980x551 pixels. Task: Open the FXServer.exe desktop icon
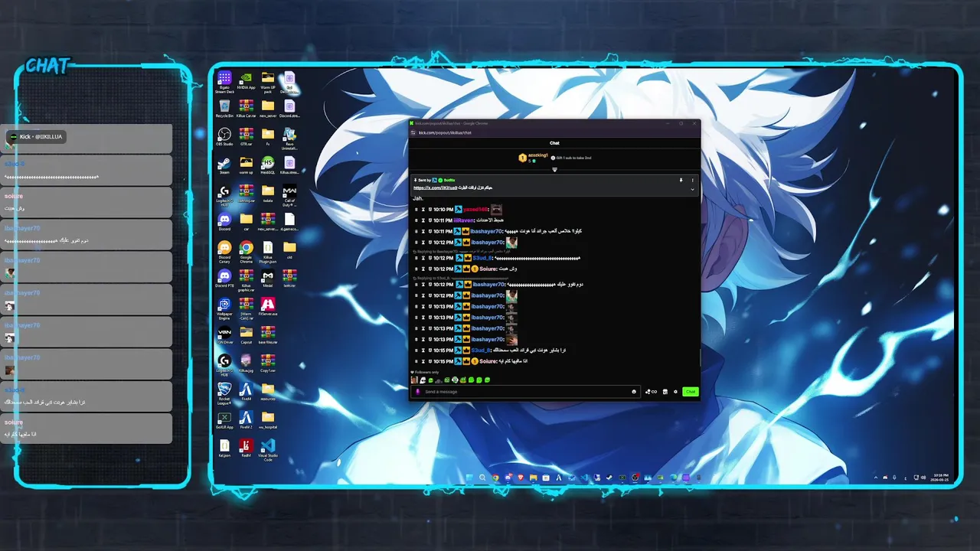pyautogui.click(x=268, y=307)
